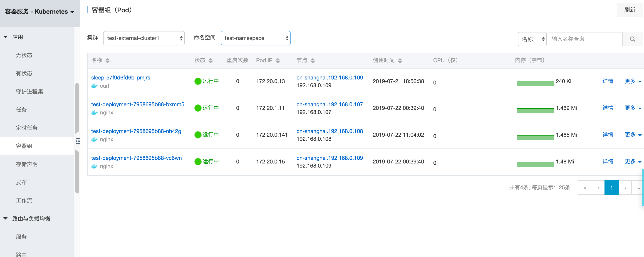This screenshot has height=257, width=644.
Task: Click docker icon beside curl container
Action: [x=94, y=86]
